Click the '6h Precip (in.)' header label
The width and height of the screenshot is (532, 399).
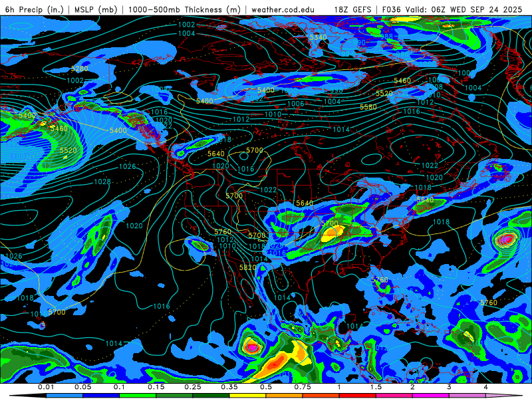tap(35, 9)
